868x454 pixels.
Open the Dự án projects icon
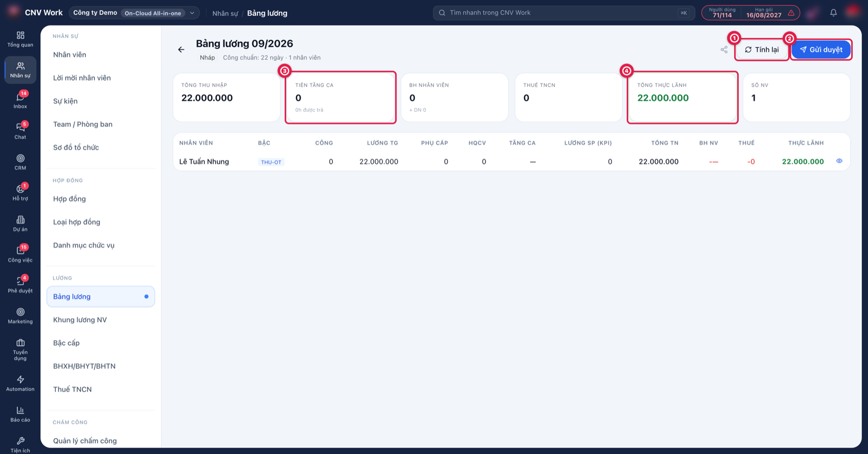tap(20, 223)
